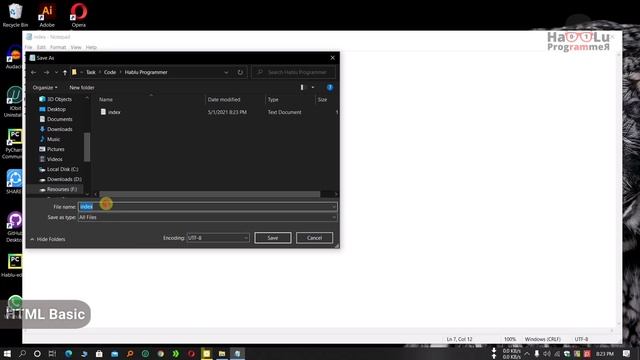Image resolution: width=640 pixels, height=360 pixels.
Task: Select the Task breadcrumb in the path
Action: pyautogui.click(x=91, y=72)
